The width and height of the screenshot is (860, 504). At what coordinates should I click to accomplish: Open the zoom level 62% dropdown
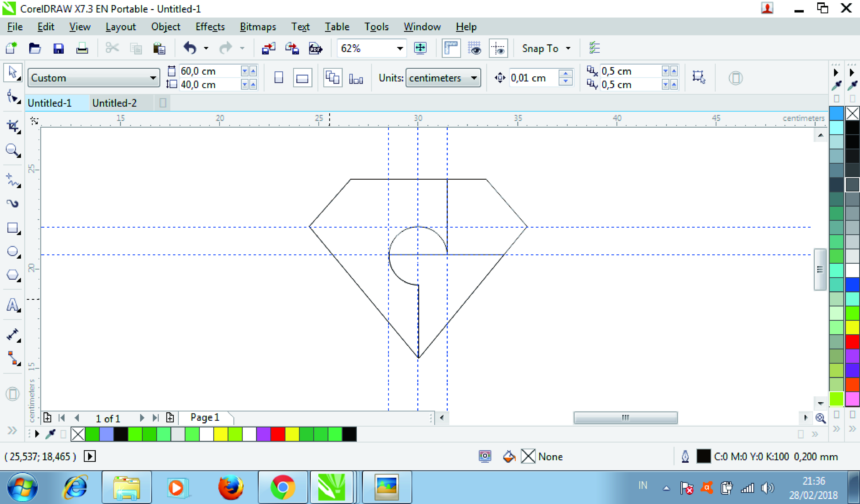click(400, 48)
